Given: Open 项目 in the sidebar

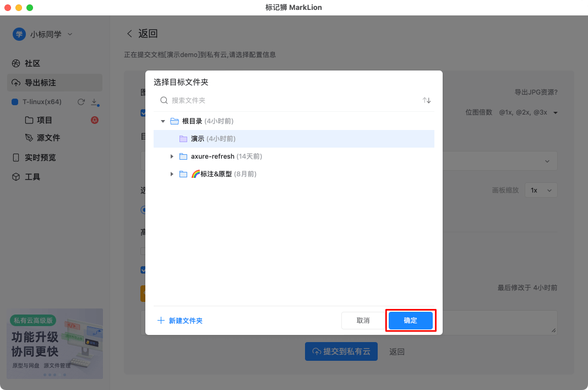Looking at the screenshot, I should [44, 120].
